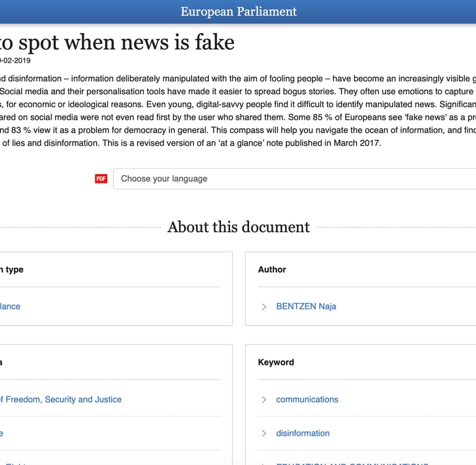Screen dimensions: 476x465
Task: Select the Author heading text
Action: (x=272, y=270)
